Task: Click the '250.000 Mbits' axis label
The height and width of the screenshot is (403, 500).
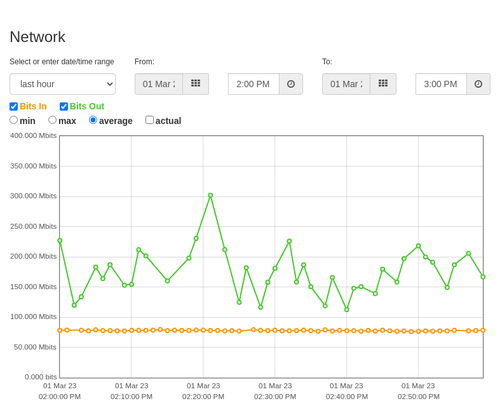Action: tap(33, 226)
